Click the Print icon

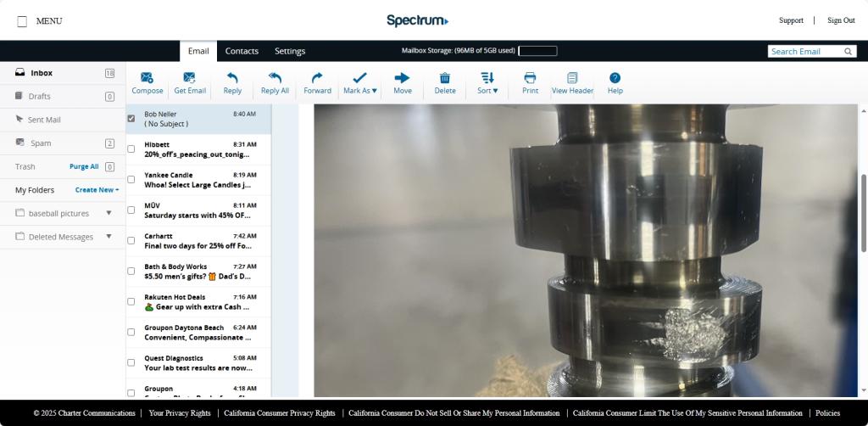[530, 77]
